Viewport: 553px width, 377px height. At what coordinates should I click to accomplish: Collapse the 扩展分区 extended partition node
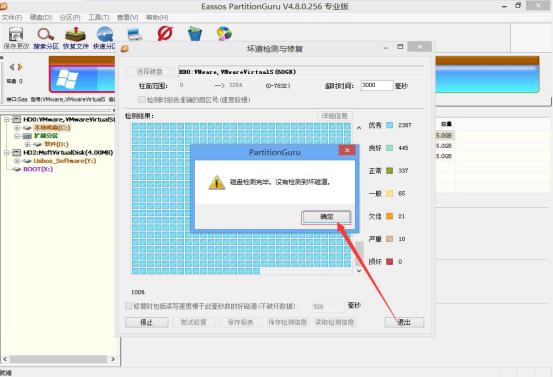click(x=17, y=136)
